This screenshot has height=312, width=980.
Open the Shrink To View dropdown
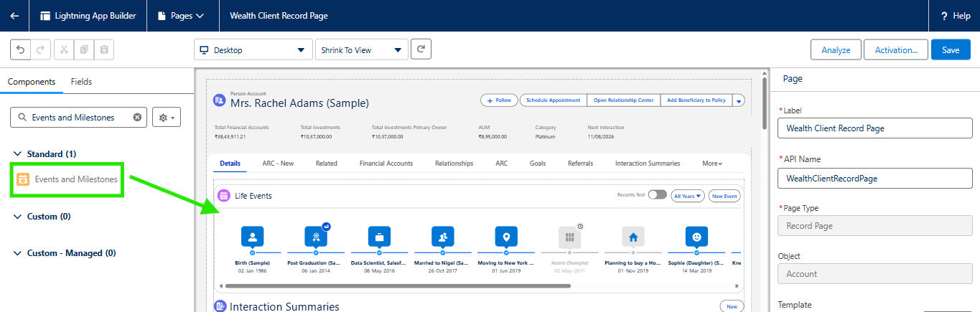click(361, 50)
